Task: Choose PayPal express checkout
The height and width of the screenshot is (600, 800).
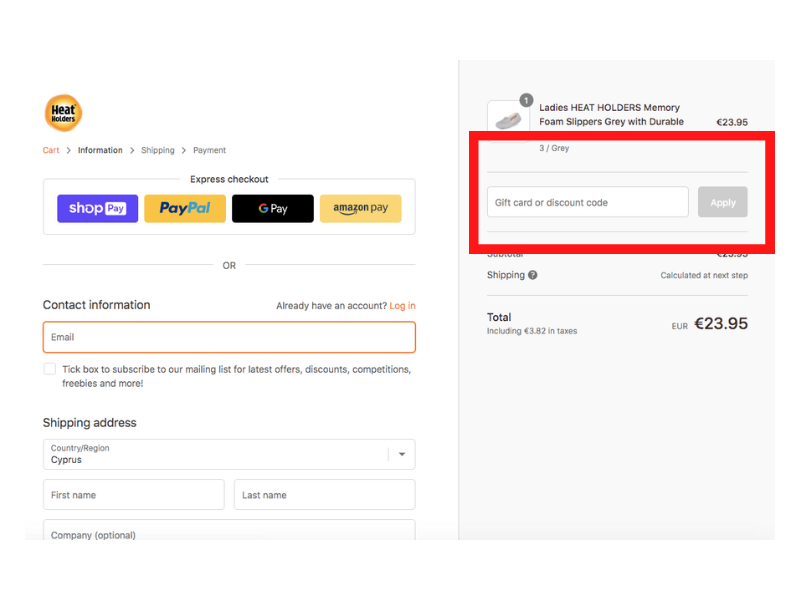Action: [x=185, y=209]
